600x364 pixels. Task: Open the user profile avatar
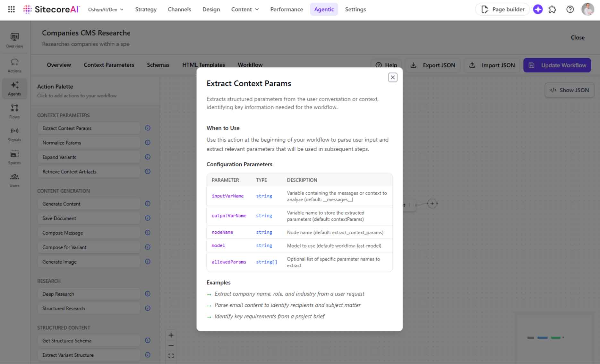[x=588, y=9]
